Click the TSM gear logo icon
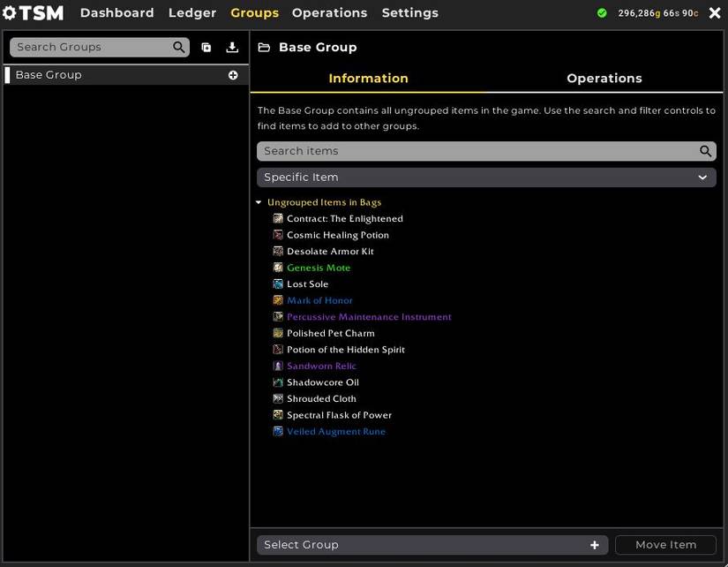This screenshot has width=728, height=567. pos(11,13)
